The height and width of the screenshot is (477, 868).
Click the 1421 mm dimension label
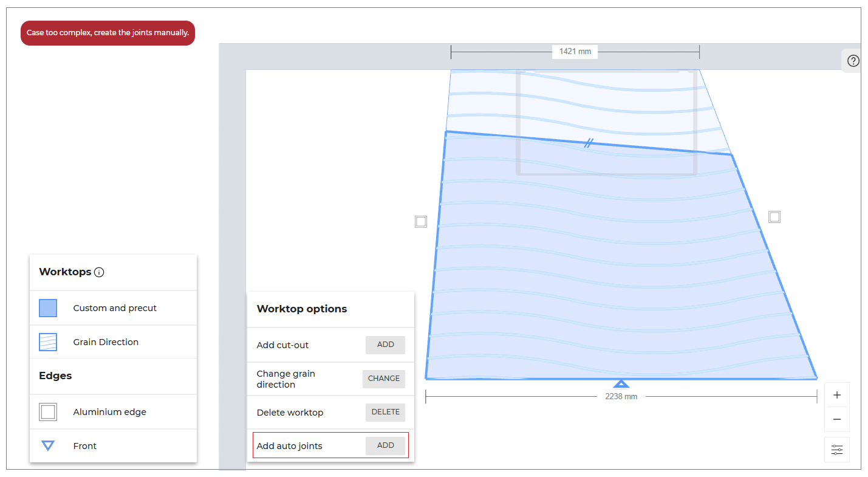coord(575,52)
